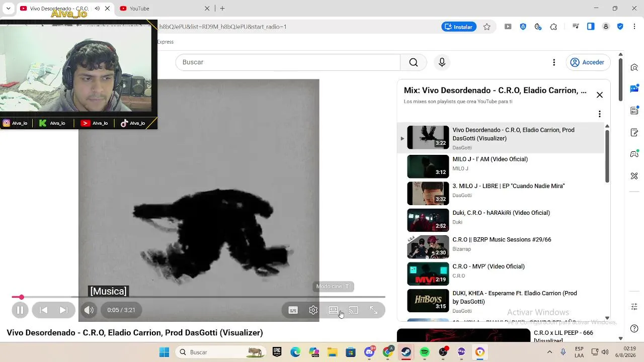Sign in with the Acceder button
The image size is (644, 362).
[587, 62]
